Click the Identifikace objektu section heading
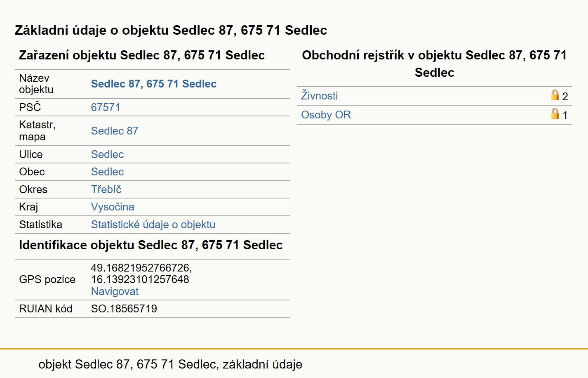Image resolution: width=588 pixels, height=378 pixels. pos(151,245)
